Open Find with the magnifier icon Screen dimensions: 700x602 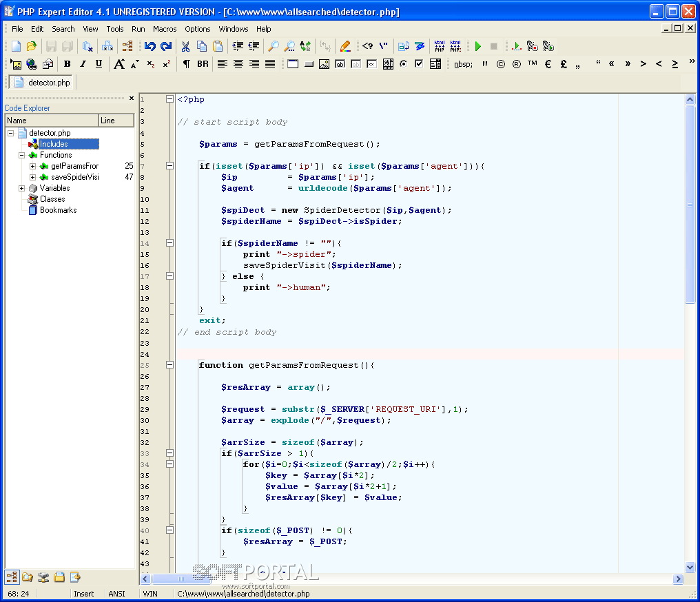click(274, 46)
